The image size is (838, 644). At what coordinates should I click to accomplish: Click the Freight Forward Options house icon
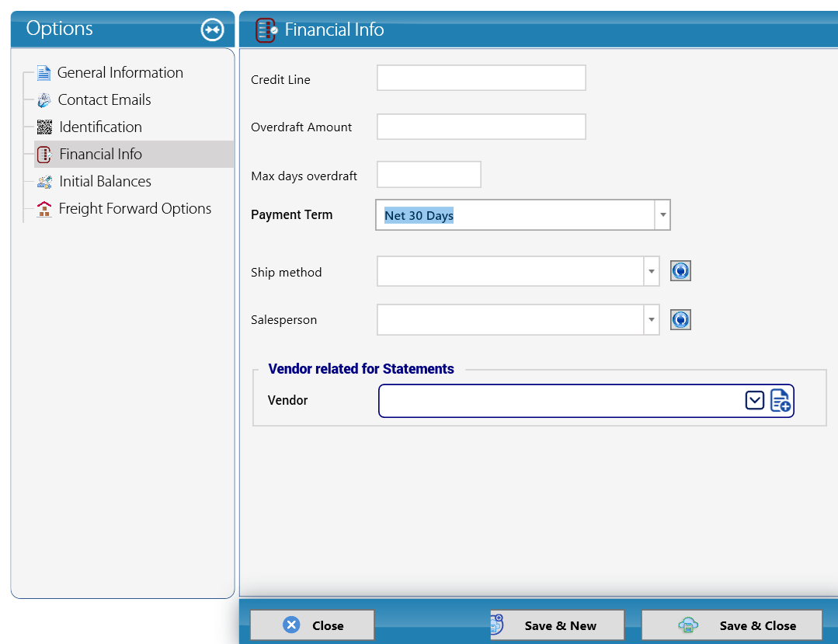point(44,209)
